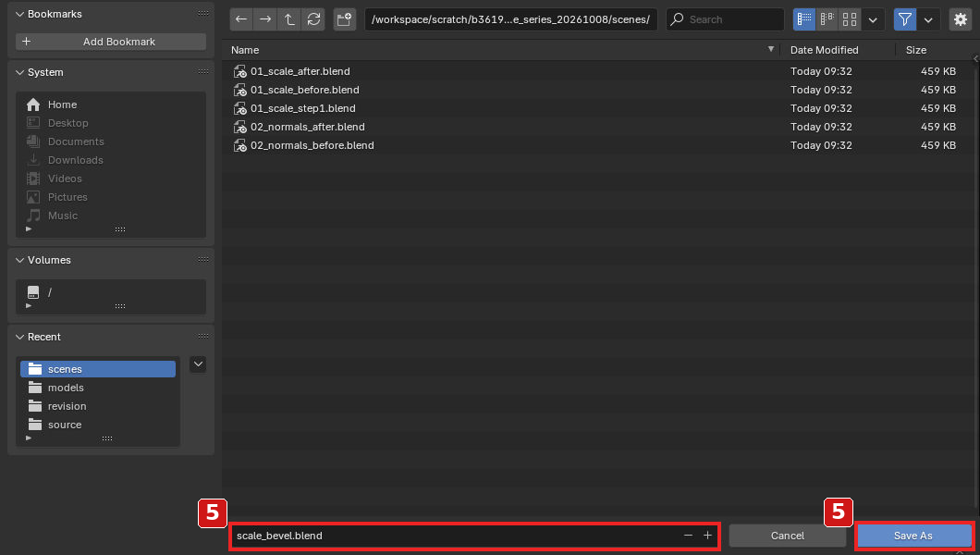Image resolution: width=980 pixels, height=555 pixels.
Task: Confirm with the Save As button
Action: tap(913, 536)
